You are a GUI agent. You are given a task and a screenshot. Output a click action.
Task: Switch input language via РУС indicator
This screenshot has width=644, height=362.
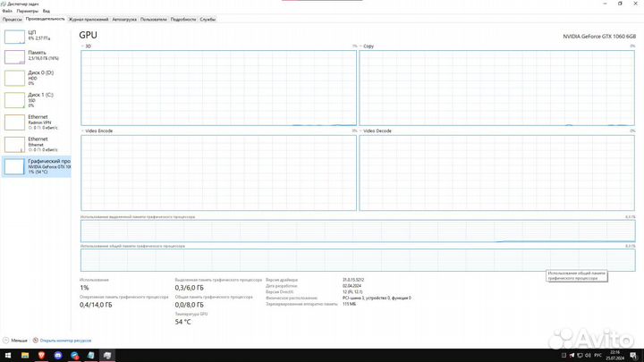click(598, 356)
